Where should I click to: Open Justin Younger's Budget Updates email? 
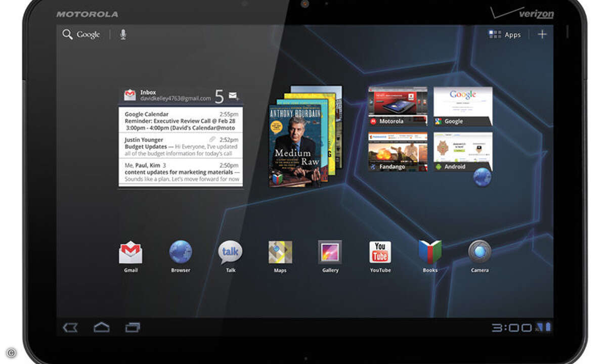181,146
